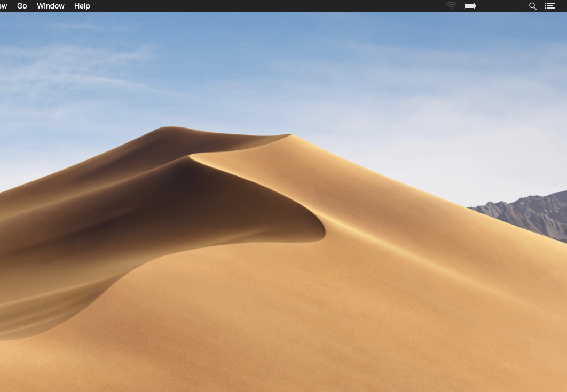Viewport: 567px width, 392px height.
Task: Toggle Wi-Fi from its menu bar icon
Action: [450, 6]
